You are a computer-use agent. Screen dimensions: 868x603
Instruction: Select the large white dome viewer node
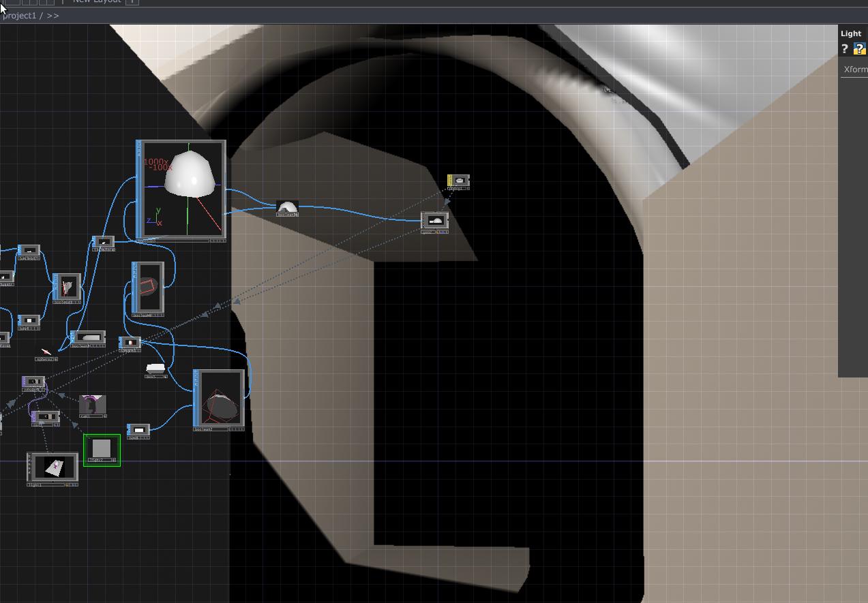[x=181, y=191]
